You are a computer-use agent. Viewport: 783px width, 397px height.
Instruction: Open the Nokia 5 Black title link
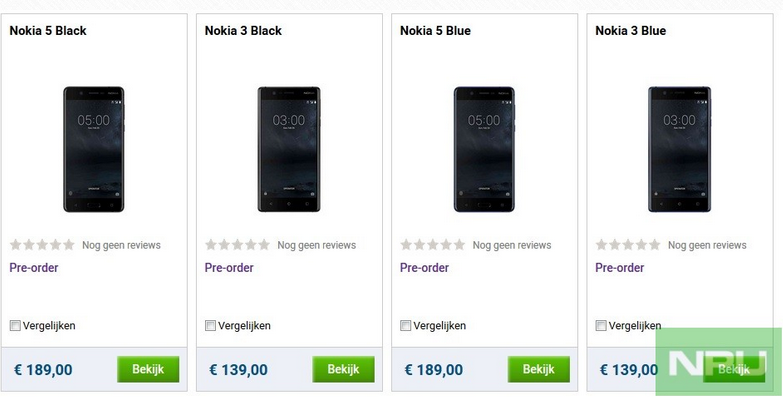(x=48, y=31)
